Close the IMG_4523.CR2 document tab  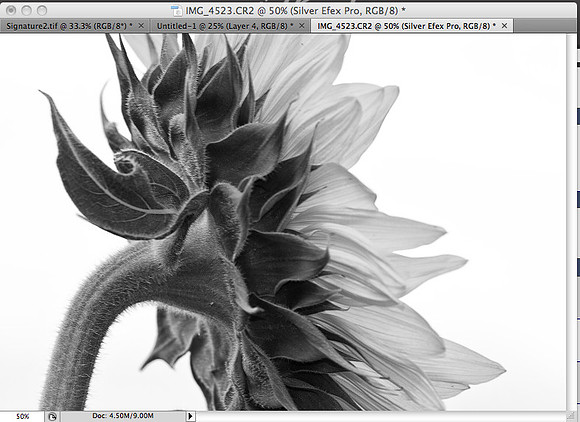[x=505, y=26]
